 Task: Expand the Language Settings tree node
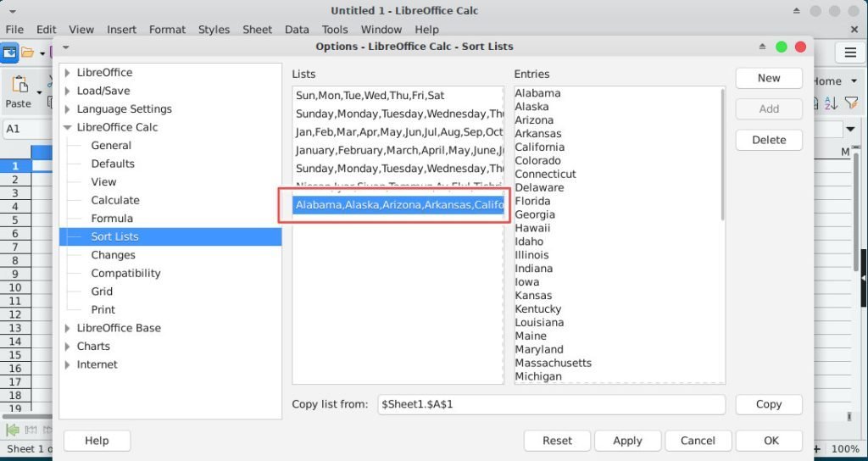pyautogui.click(x=67, y=109)
